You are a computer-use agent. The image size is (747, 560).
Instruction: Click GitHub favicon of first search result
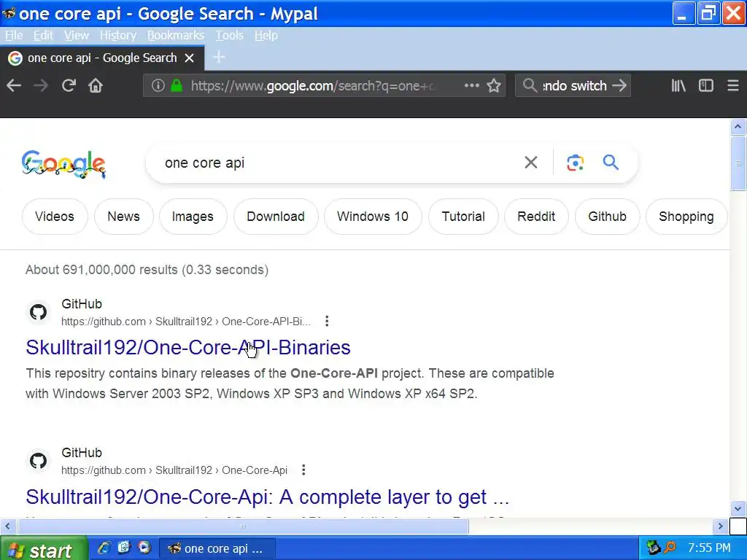pos(38,312)
